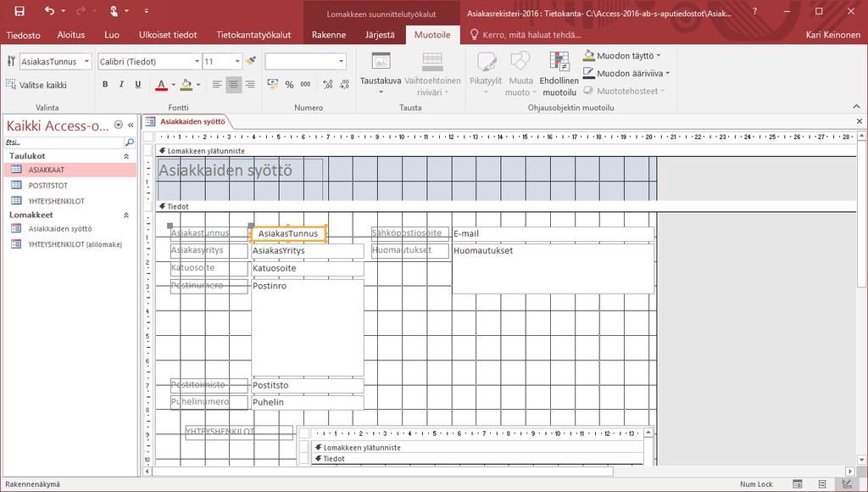Apply currency number format icon
The height and width of the screenshot is (492, 868).
coord(272,84)
